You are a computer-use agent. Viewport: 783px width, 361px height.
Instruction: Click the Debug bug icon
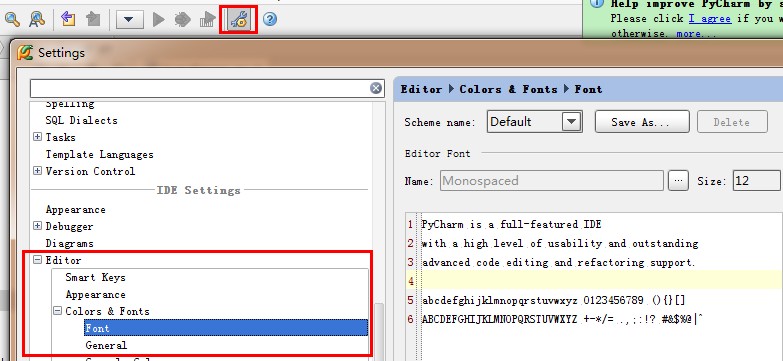(x=182, y=20)
